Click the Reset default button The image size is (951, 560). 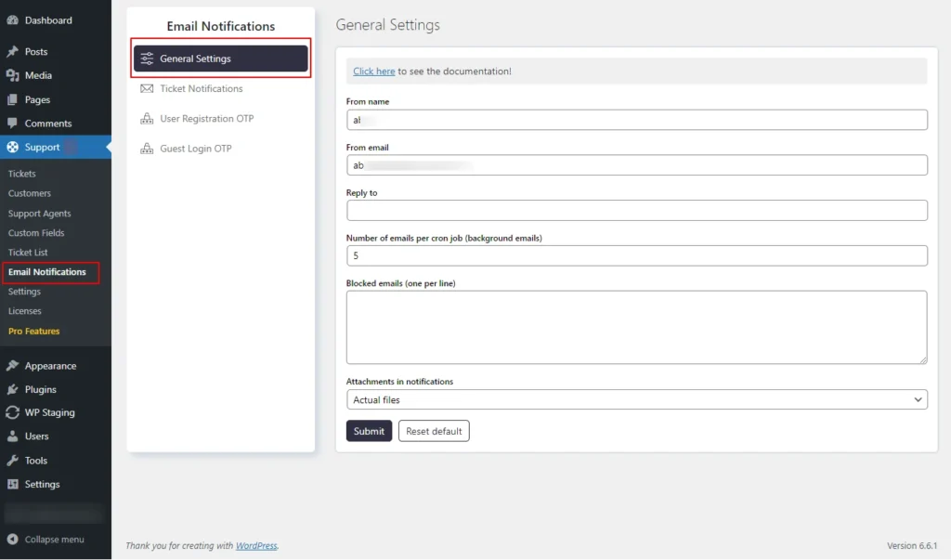tap(434, 430)
